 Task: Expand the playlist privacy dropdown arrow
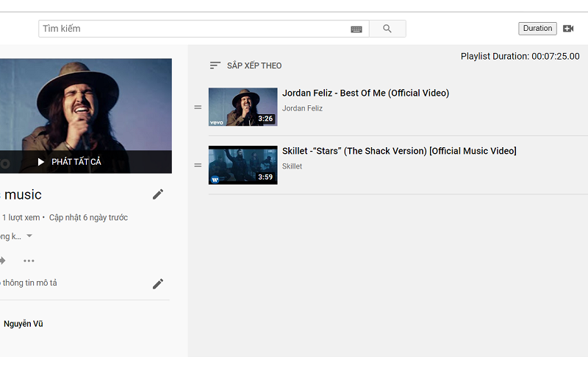[29, 236]
